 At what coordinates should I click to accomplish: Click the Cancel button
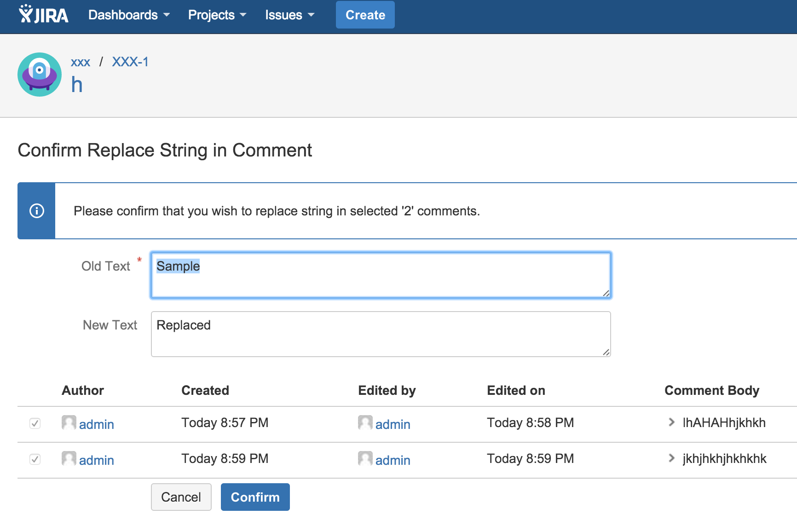click(x=181, y=497)
